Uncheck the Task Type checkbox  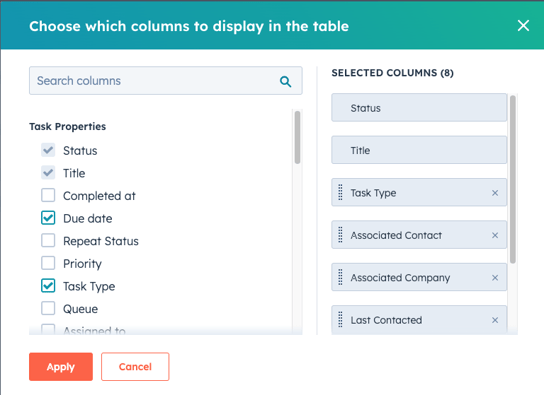(x=48, y=286)
